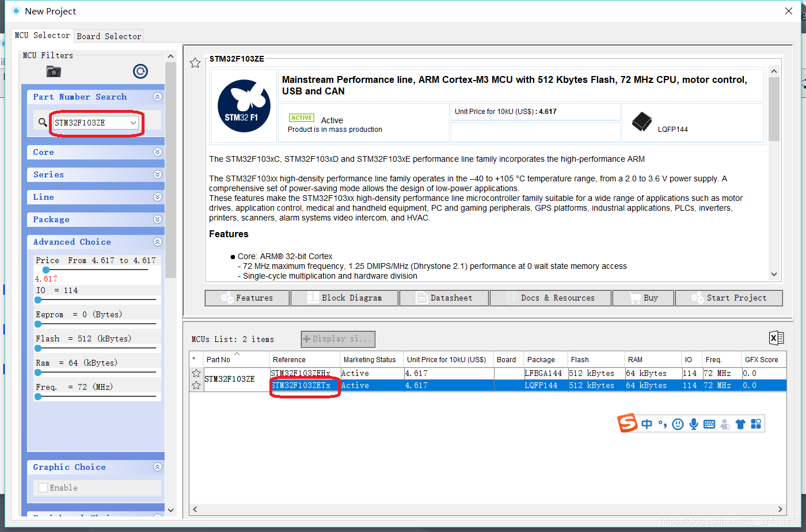Image resolution: width=806 pixels, height=532 pixels.
Task: Expand the Series filter section
Action: tap(157, 174)
